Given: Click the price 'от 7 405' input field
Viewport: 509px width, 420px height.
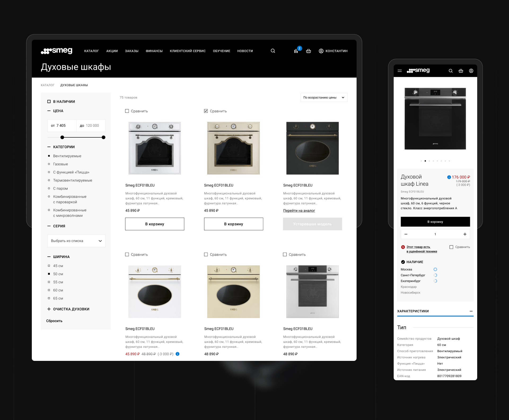Looking at the screenshot, I should pyautogui.click(x=62, y=125).
